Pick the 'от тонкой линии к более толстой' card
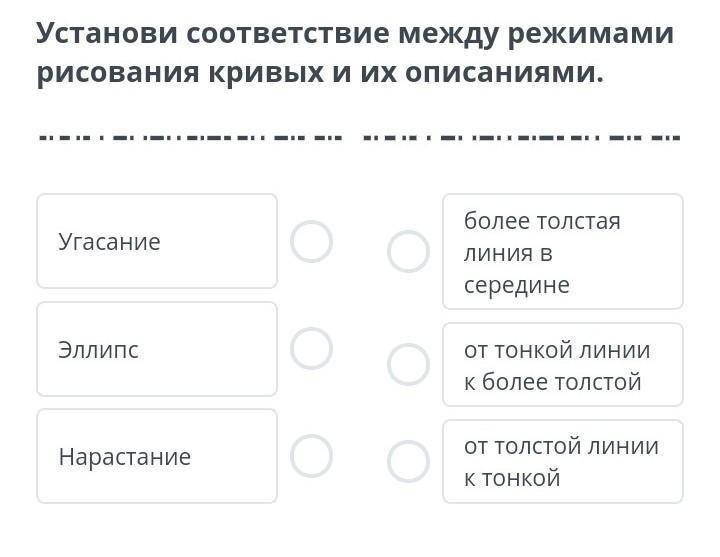Image resolution: width=720 pixels, height=557 pixels. [562, 365]
